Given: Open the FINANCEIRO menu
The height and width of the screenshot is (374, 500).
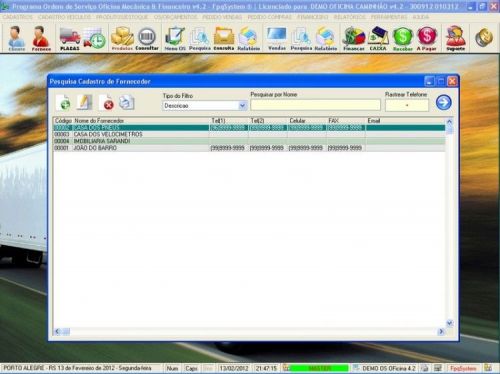Looking at the screenshot, I should pos(313,17).
